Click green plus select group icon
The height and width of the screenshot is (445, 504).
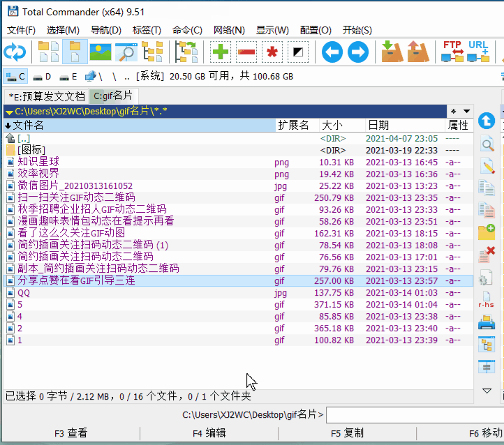[x=221, y=52]
